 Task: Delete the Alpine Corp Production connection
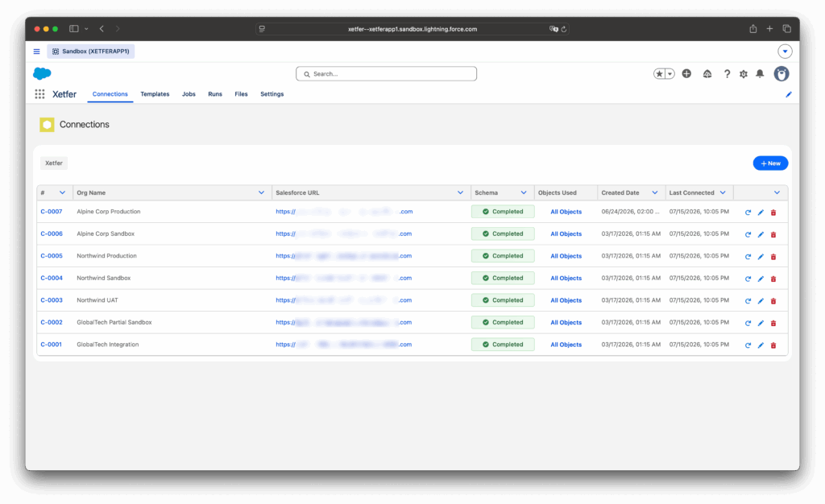pos(773,213)
